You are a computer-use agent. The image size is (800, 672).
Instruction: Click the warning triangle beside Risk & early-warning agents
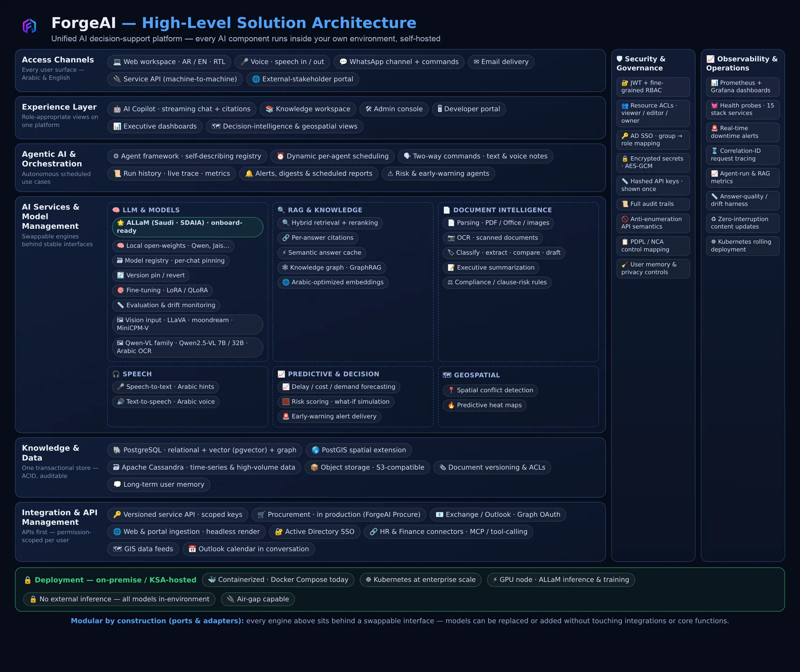pyautogui.click(x=390, y=174)
